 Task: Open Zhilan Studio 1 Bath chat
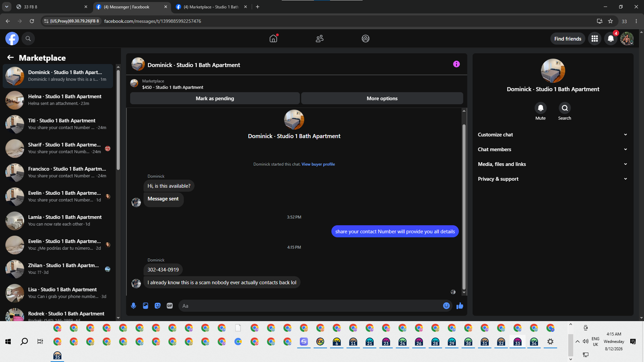[58, 269]
